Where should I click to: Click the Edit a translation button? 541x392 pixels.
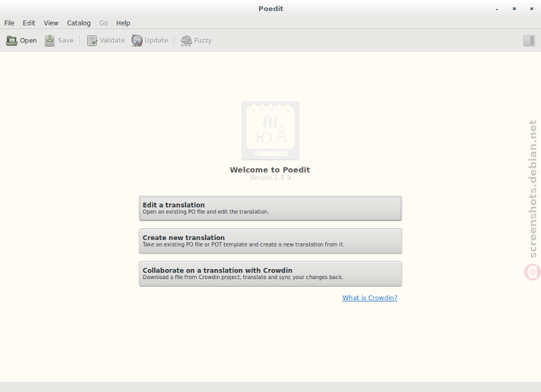(270, 208)
